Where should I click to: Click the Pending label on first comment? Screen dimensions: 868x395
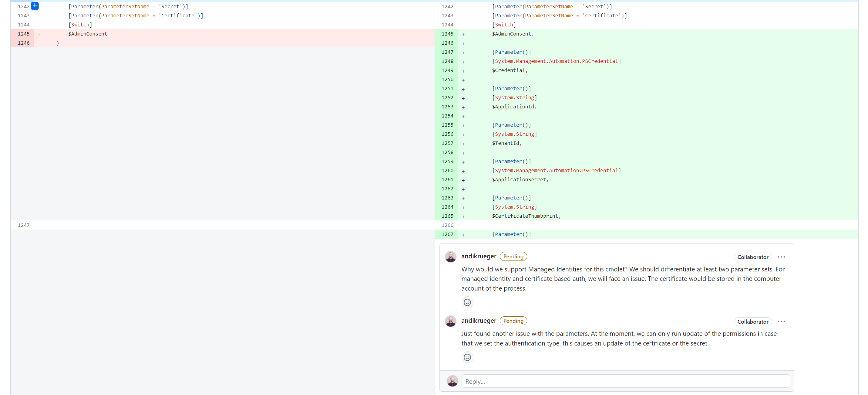[513, 256]
